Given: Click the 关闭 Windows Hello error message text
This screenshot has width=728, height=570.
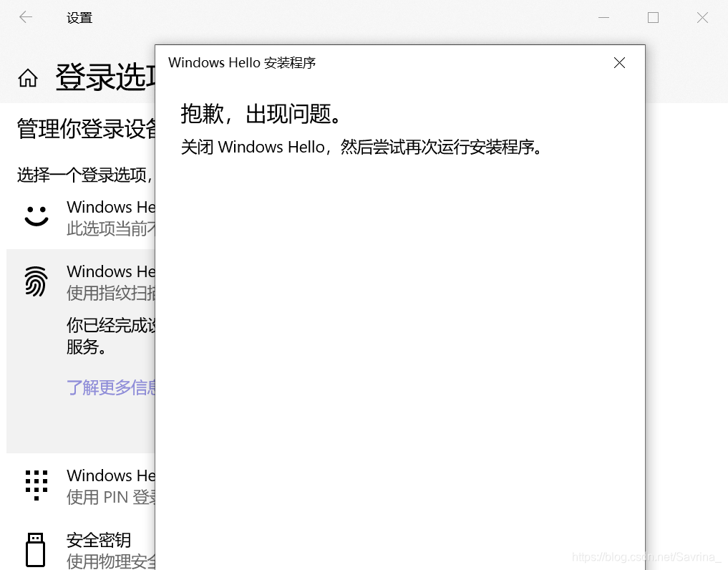Looking at the screenshot, I should point(361,148).
